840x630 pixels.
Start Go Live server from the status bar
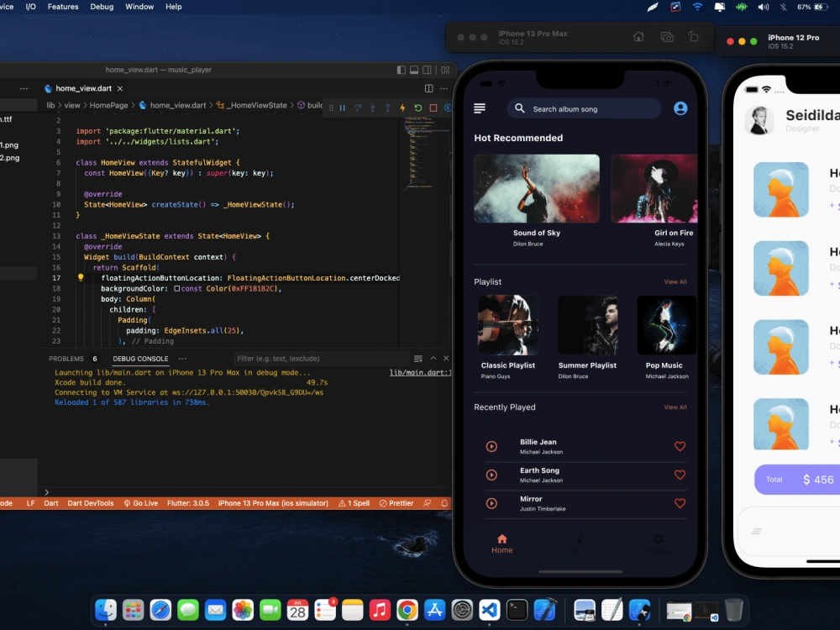(x=140, y=502)
